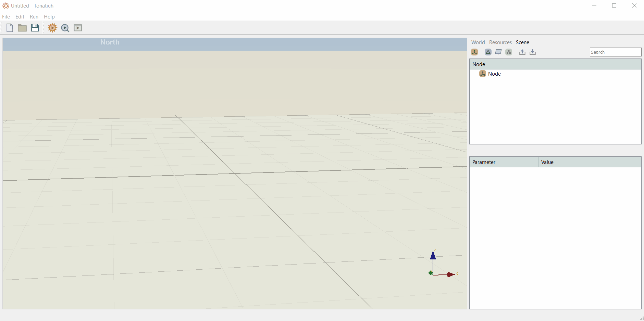Select the Node item in the tree

[x=494, y=74]
